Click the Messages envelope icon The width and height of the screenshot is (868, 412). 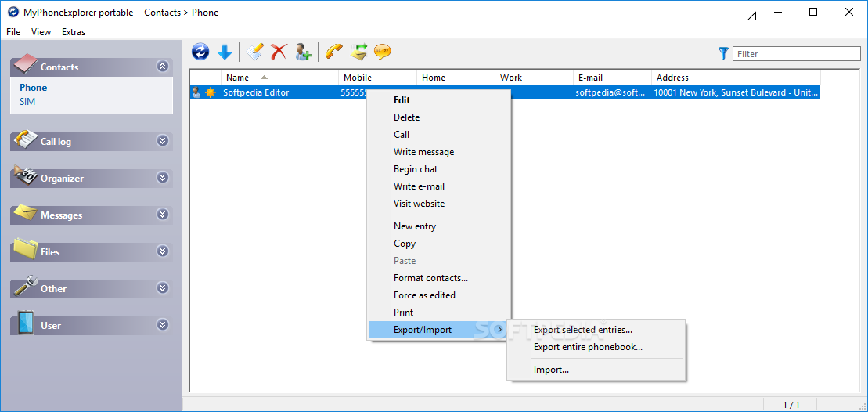25,212
